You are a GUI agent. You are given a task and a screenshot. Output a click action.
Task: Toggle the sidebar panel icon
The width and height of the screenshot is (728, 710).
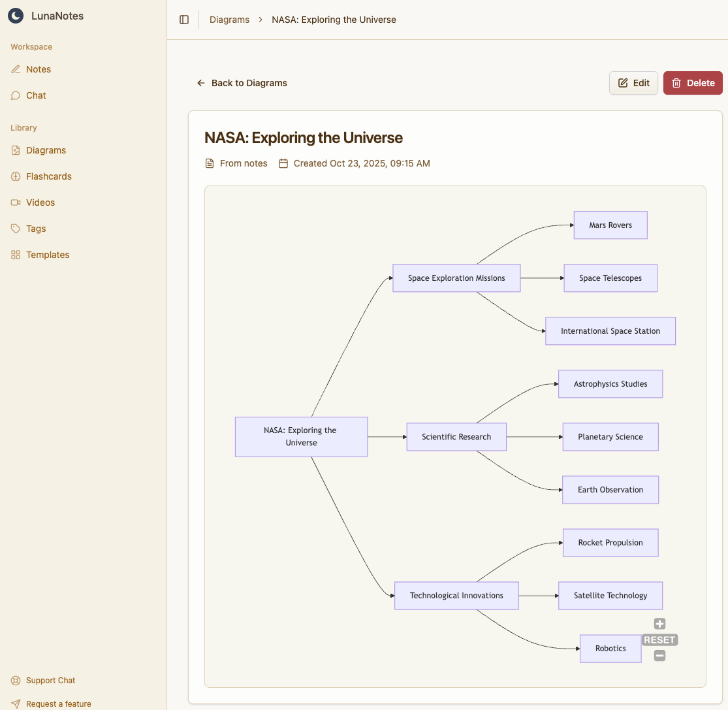coord(184,20)
